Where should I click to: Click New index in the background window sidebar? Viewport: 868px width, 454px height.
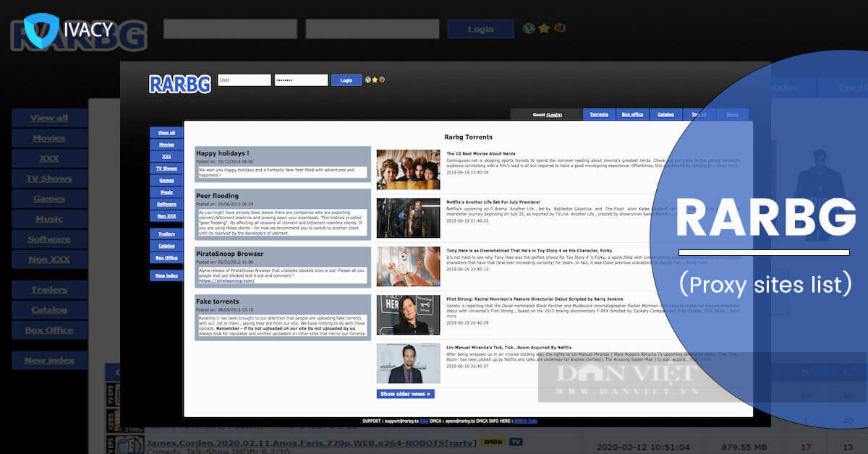[x=49, y=360]
